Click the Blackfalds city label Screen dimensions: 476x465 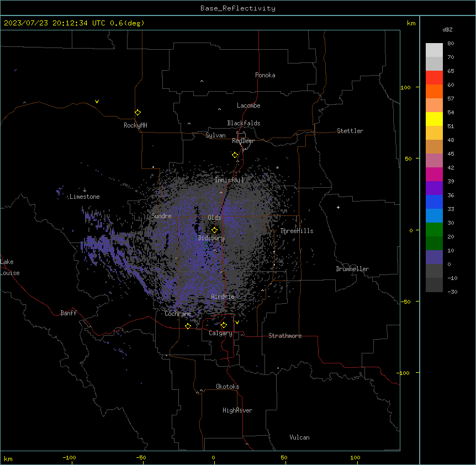pyautogui.click(x=244, y=123)
